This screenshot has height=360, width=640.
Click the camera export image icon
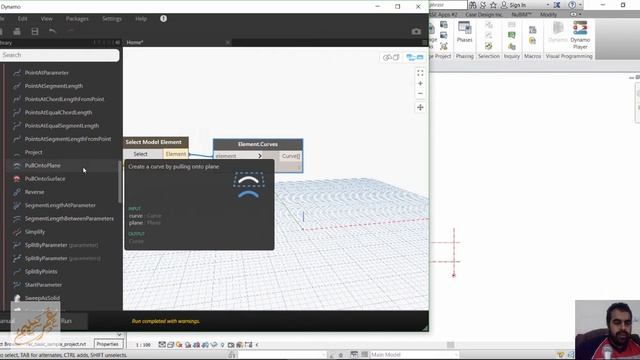tap(416, 31)
